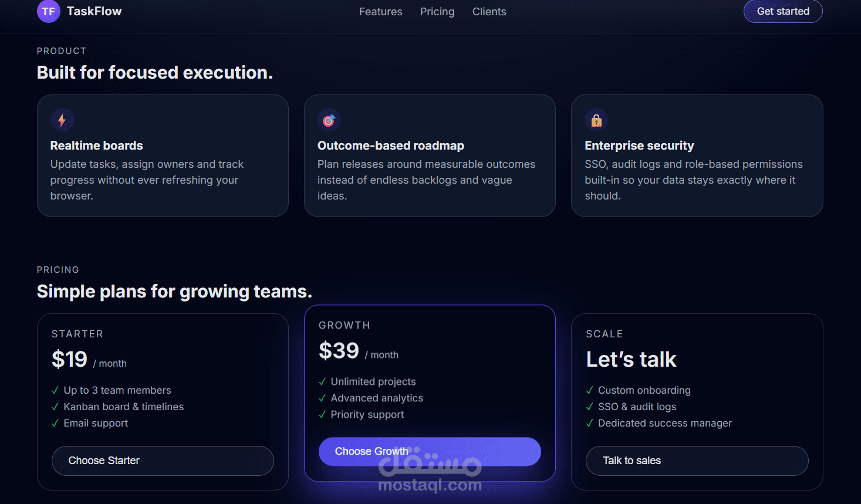Click the Realtime boards card heading
The height and width of the screenshot is (504, 861).
click(x=97, y=146)
